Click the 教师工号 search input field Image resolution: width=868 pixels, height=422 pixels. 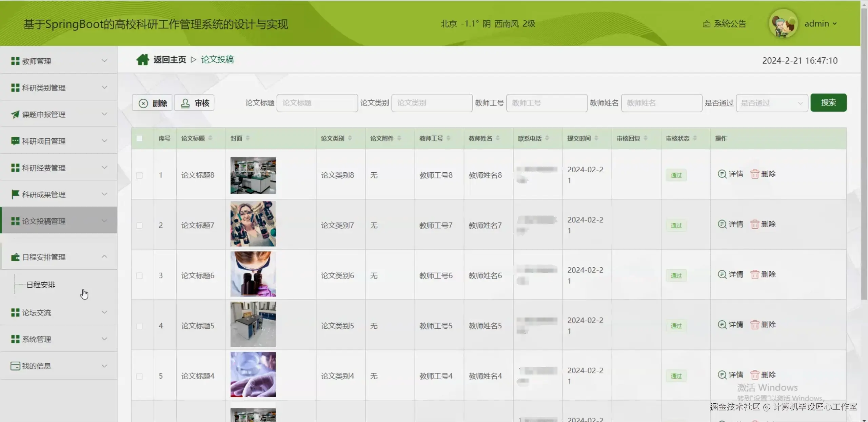click(x=547, y=103)
